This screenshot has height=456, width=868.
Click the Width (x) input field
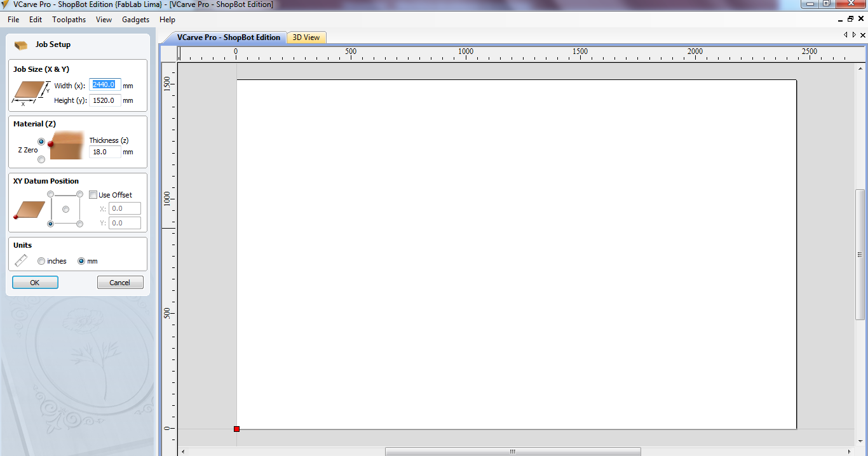pyautogui.click(x=105, y=84)
